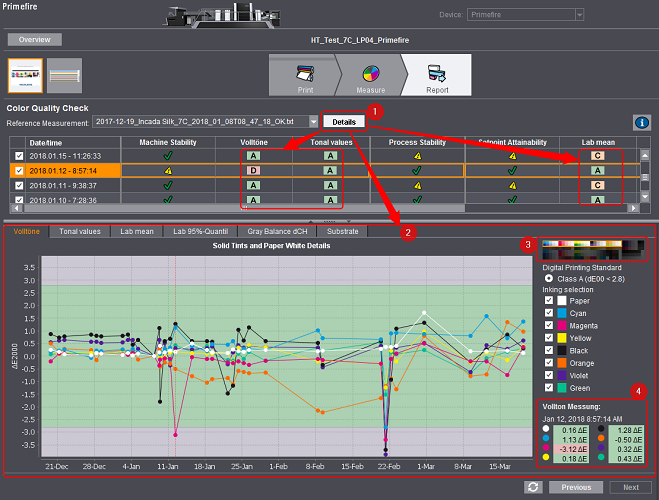Switch to the Gray Balance dCH tab

pyautogui.click(x=277, y=232)
